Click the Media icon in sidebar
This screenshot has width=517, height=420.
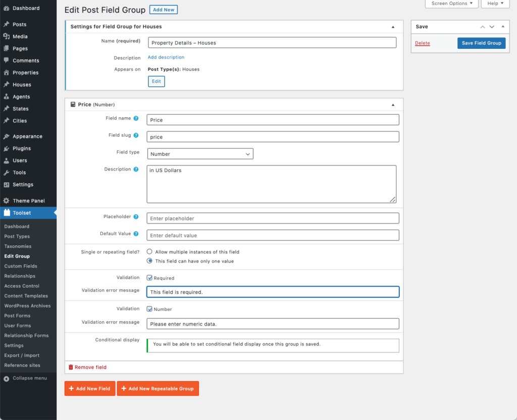6,36
